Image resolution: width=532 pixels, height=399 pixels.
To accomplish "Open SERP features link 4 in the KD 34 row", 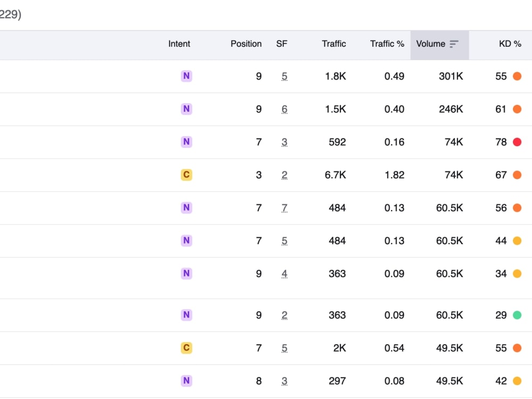I will pyautogui.click(x=284, y=274).
